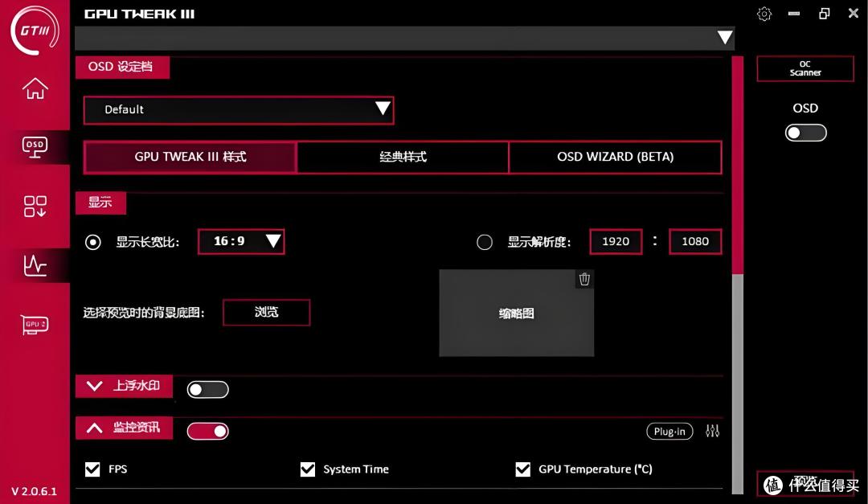
Task: Disable the 监控资讯 monitoring toggle
Action: (x=207, y=431)
